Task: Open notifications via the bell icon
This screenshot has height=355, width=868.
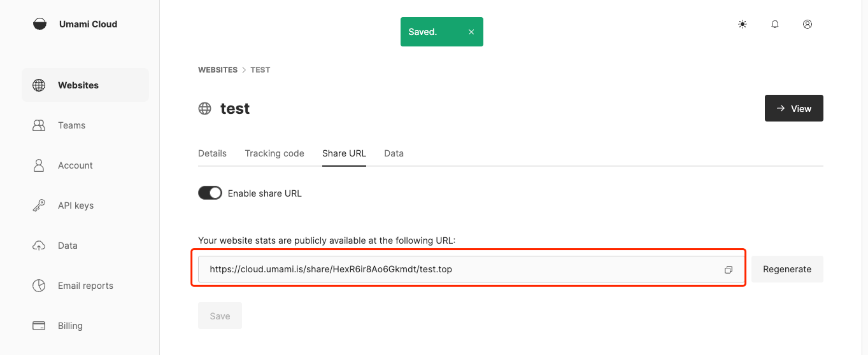Action: [x=775, y=24]
